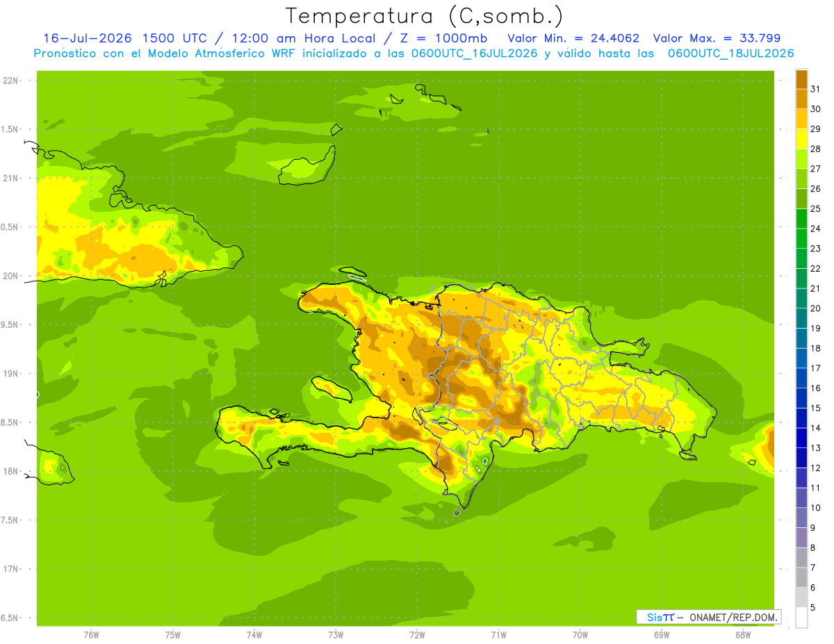
Task: Click the legend value label 28
Action: coord(815,149)
